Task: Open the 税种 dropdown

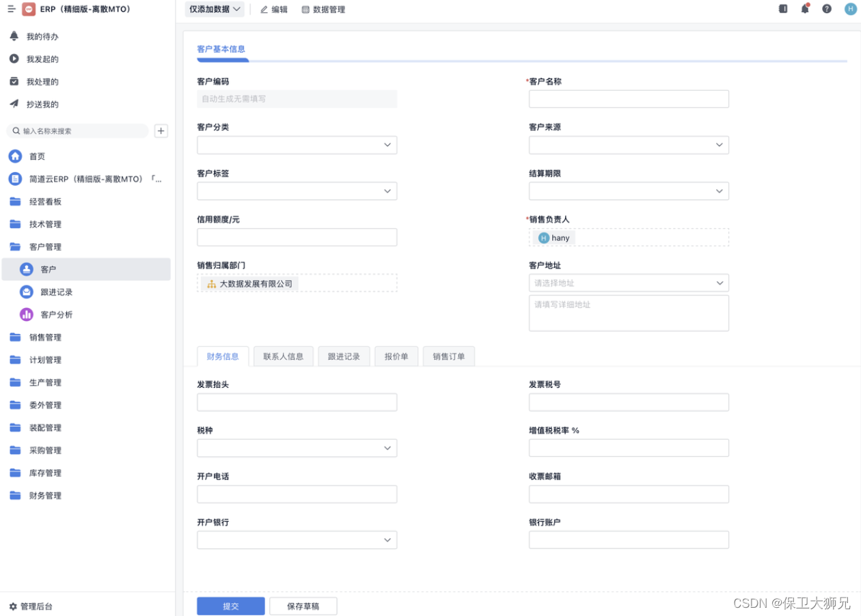Action: (297, 448)
